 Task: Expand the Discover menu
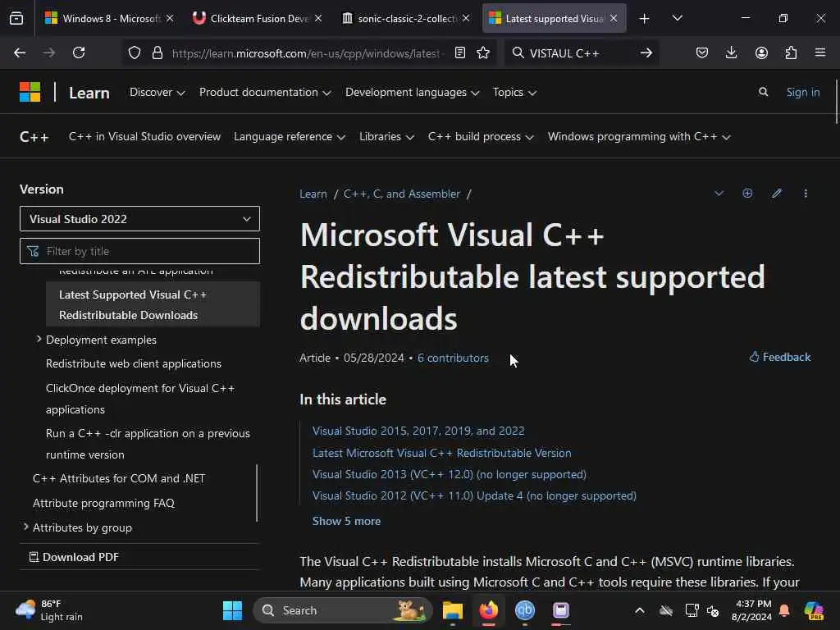click(x=157, y=92)
